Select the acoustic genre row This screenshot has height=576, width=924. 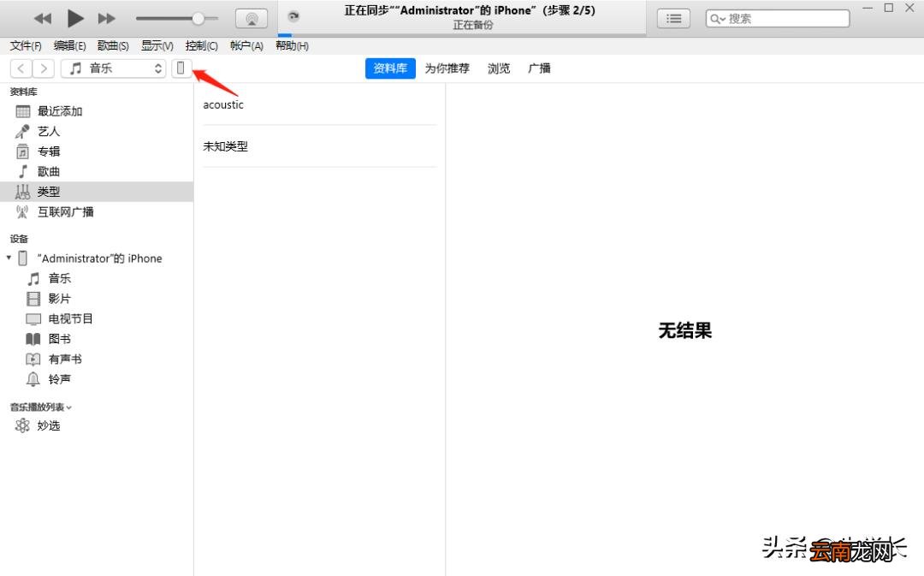(x=320, y=104)
